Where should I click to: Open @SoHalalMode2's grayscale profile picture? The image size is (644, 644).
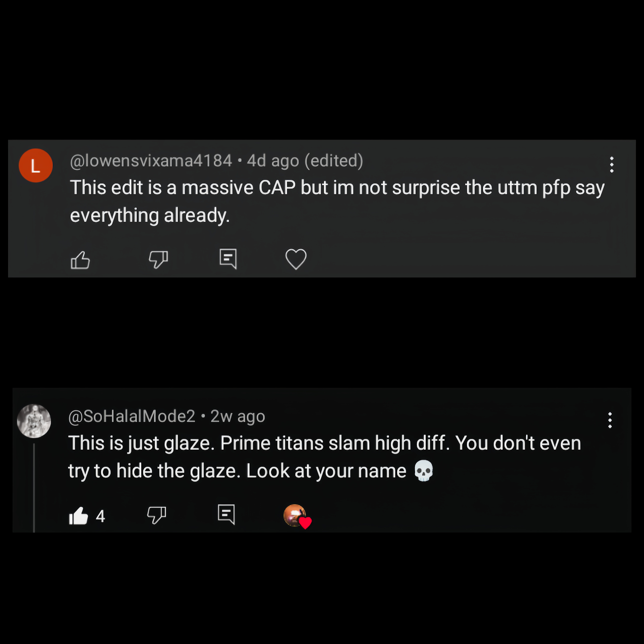pyautogui.click(x=34, y=421)
